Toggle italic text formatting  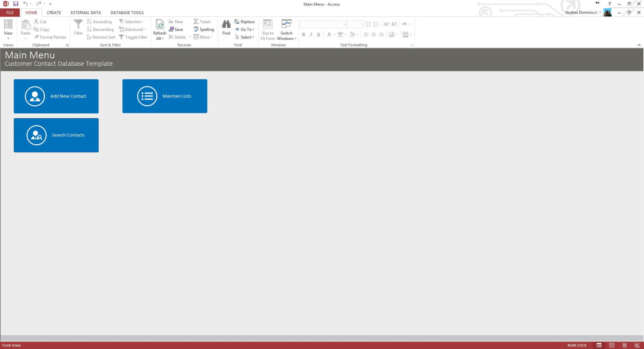[311, 35]
